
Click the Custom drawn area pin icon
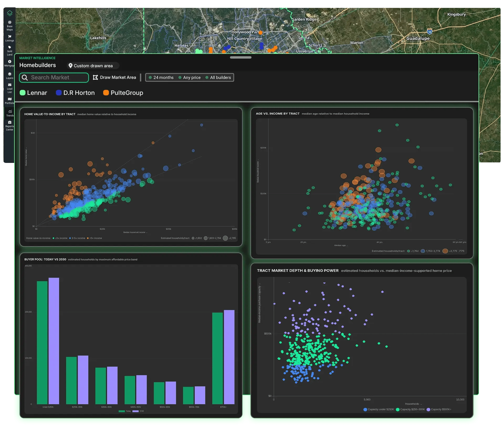point(70,66)
